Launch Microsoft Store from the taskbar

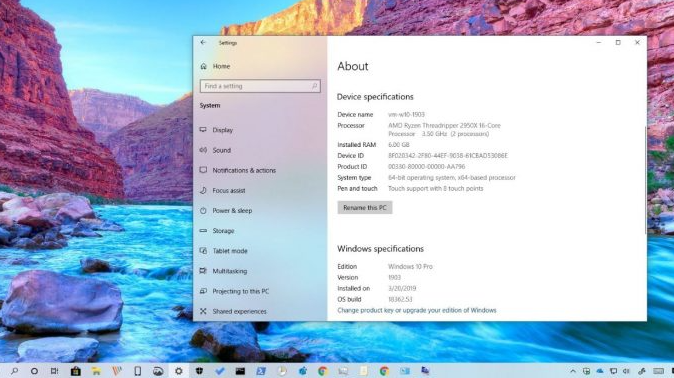pos(76,371)
